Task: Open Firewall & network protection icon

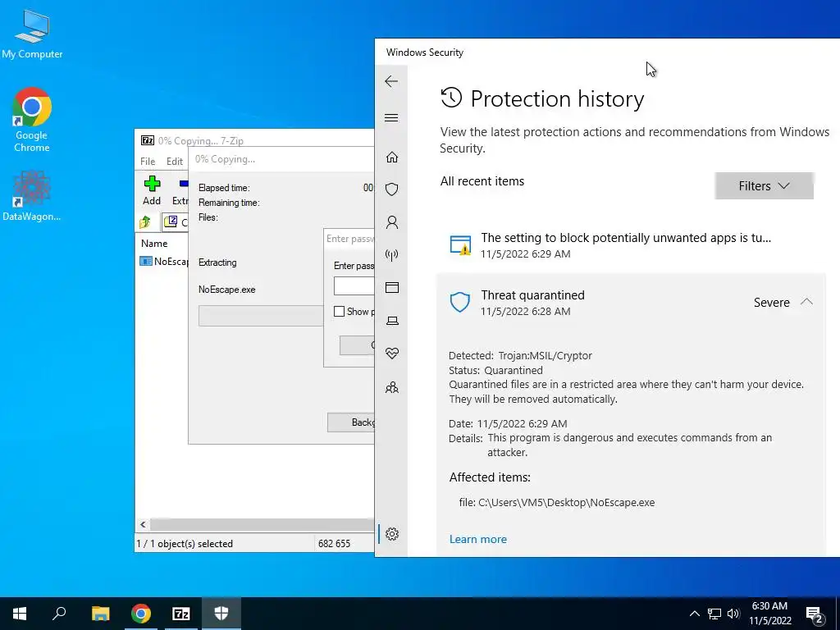Action: (x=391, y=255)
